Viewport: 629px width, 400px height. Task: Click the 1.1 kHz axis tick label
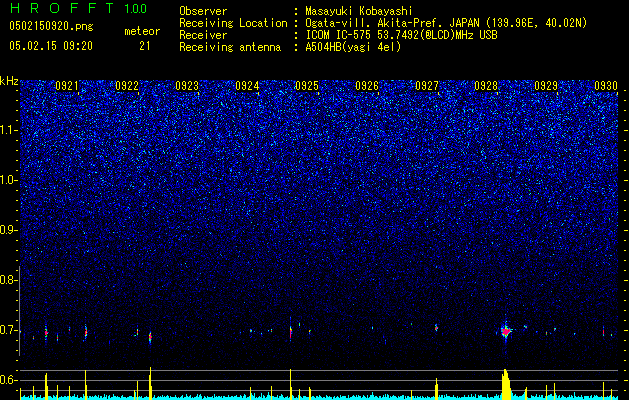[9, 130]
